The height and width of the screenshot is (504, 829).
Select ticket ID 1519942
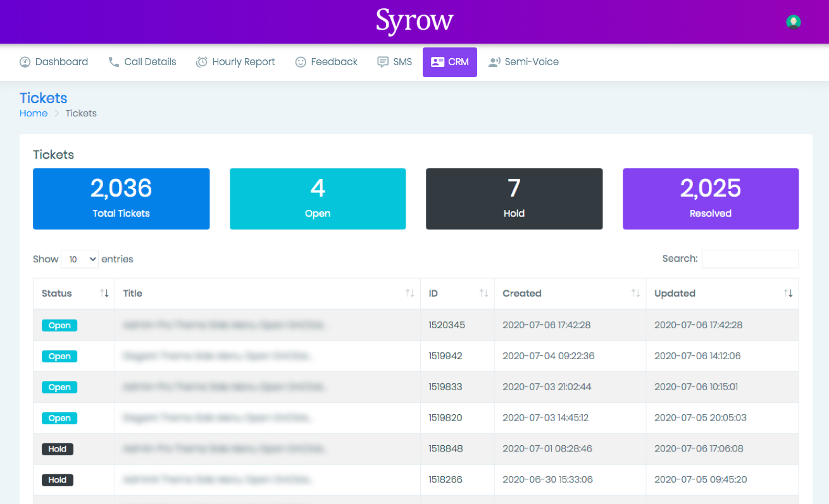[x=446, y=356]
